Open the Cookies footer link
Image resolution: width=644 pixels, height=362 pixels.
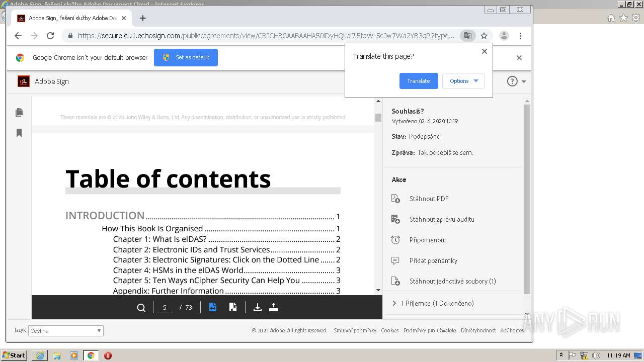(389, 330)
